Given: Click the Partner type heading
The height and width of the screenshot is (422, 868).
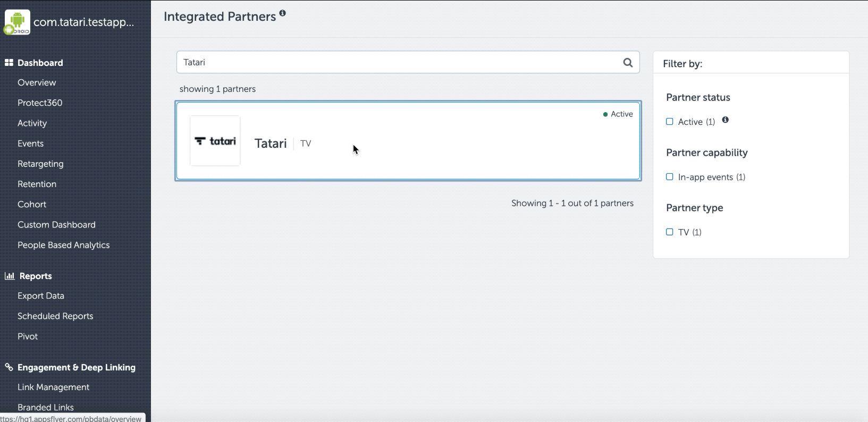Looking at the screenshot, I should tap(695, 208).
